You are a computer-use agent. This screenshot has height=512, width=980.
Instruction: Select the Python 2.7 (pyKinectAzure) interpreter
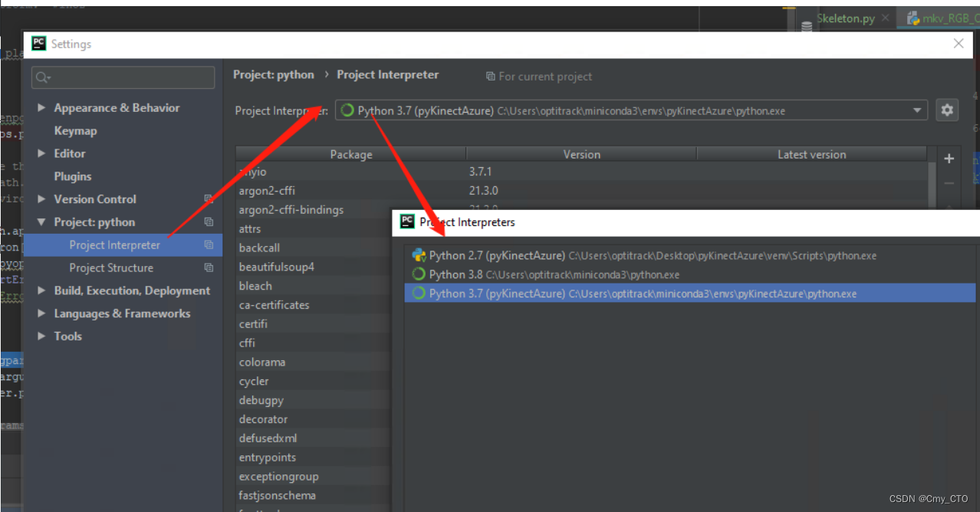coord(690,255)
